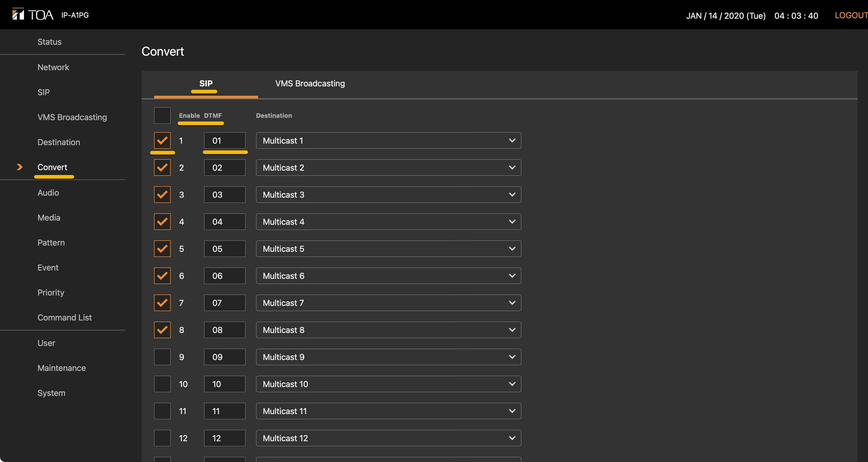The height and width of the screenshot is (462, 868).
Task: Open the Multicast 5 destination dropdown
Action: (x=388, y=249)
